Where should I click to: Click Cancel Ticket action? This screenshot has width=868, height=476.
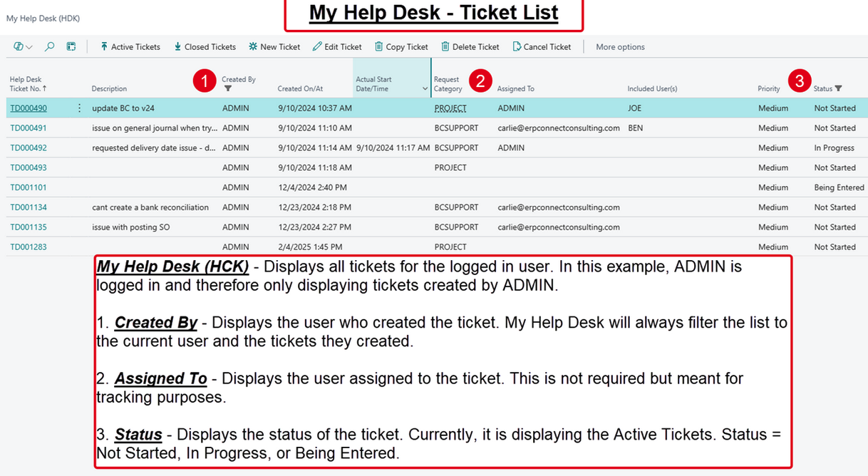pos(542,47)
